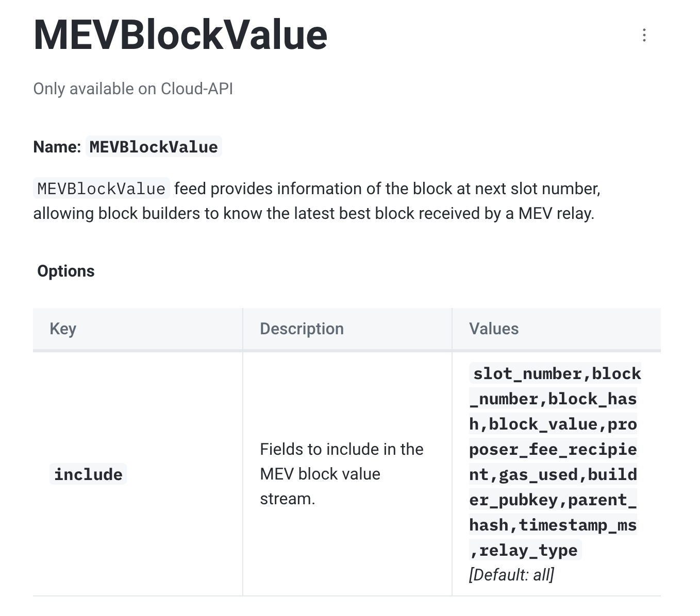The width and height of the screenshot is (700, 616).
Task: Select the MEVBlockValue code badge beside Name
Action: (x=154, y=147)
